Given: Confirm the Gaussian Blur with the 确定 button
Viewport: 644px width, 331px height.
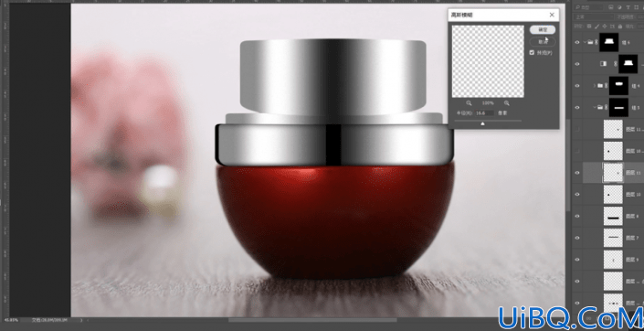Looking at the screenshot, I should tap(543, 29).
